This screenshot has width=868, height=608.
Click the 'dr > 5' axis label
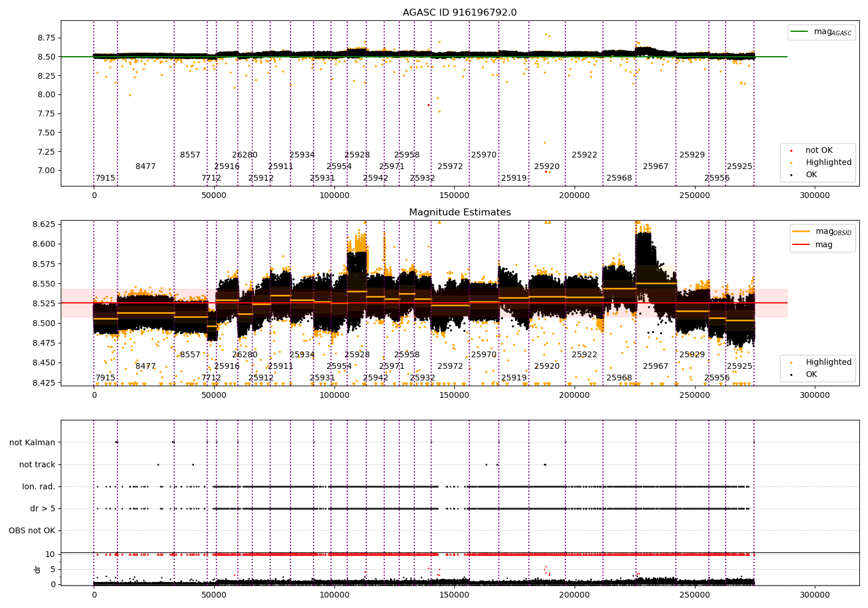43,508
